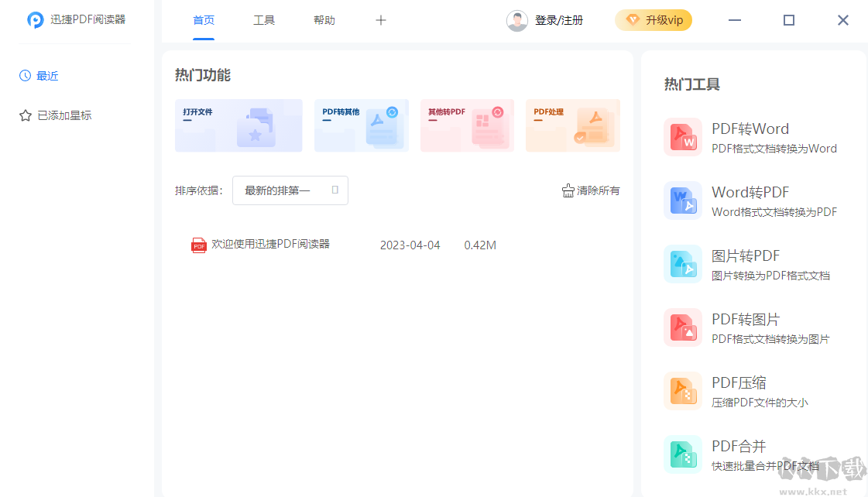
Task: Open the PDF压缩 compression tool
Action: tap(737, 382)
